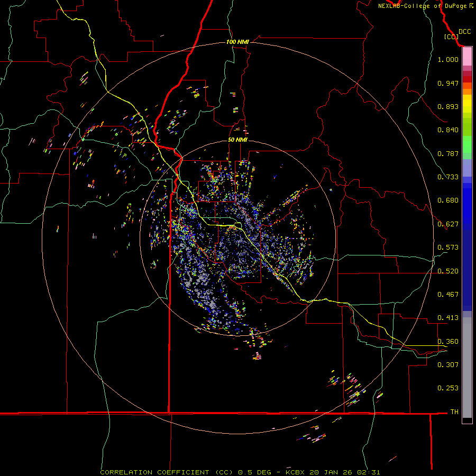The image size is (476, 476).
Task: Click the 0.307 scale value
Action: 448,364
